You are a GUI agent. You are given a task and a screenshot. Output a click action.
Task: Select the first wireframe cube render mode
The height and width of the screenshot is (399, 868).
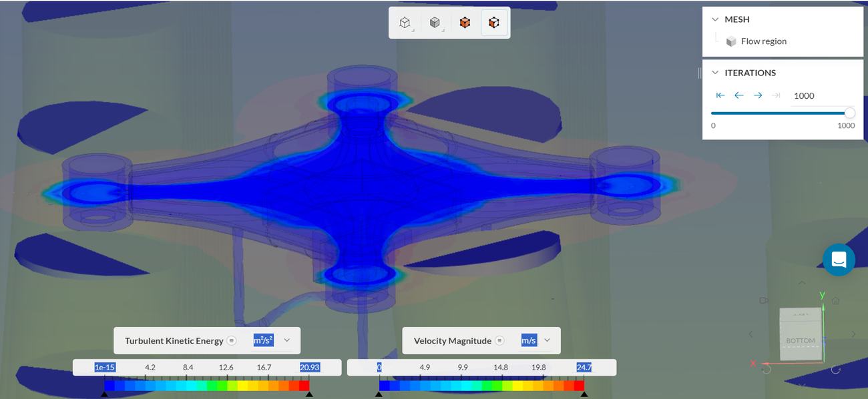(x=405, y=23)
